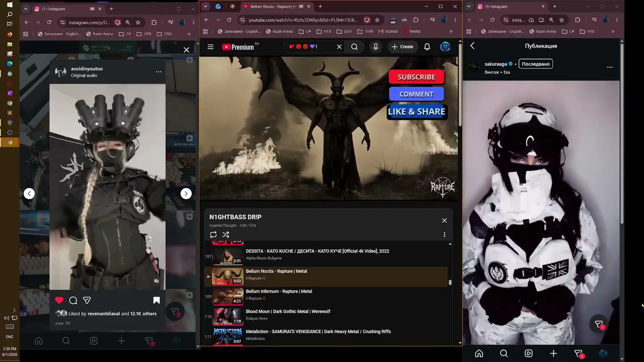
Task: Open Windows taskbar search
Action: 10,14
